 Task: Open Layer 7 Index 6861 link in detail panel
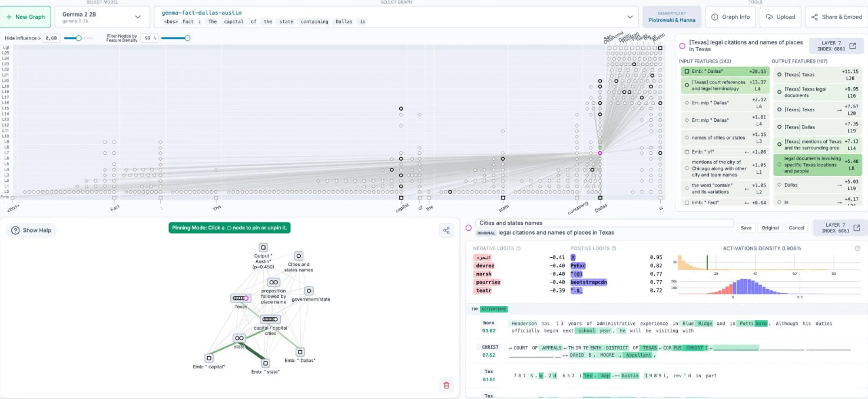point(840,228)
